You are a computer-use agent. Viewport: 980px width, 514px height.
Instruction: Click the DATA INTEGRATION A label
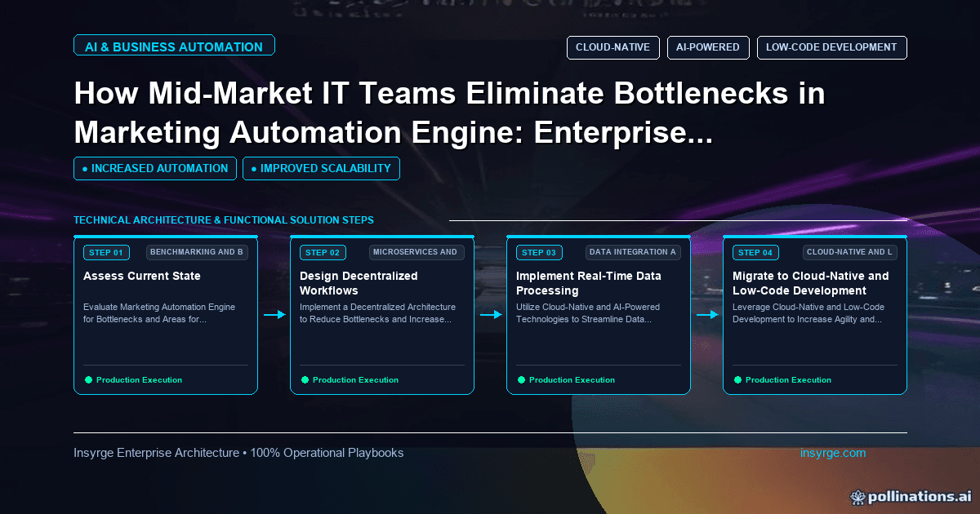pyautogui.click(x=633, y=252)
